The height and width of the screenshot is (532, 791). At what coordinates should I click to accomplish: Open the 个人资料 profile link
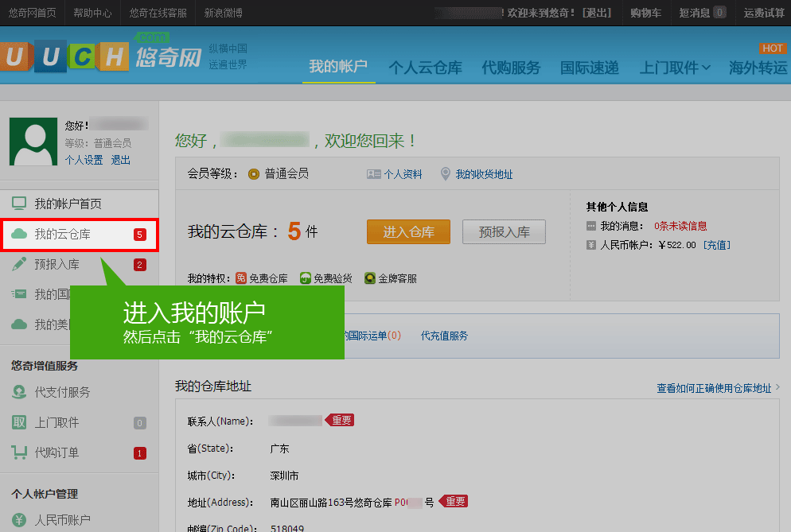[403, 174]
